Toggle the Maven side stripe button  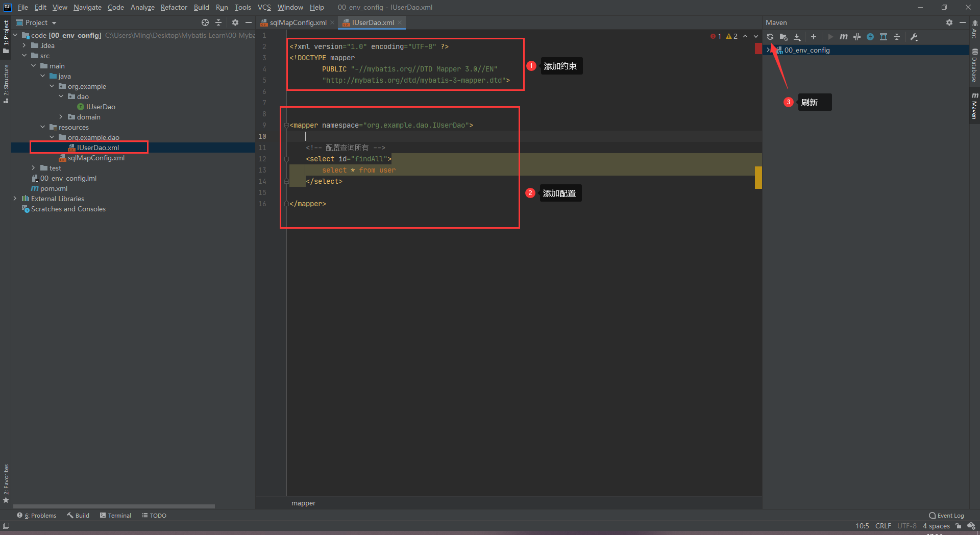click(x=974, y=106)
